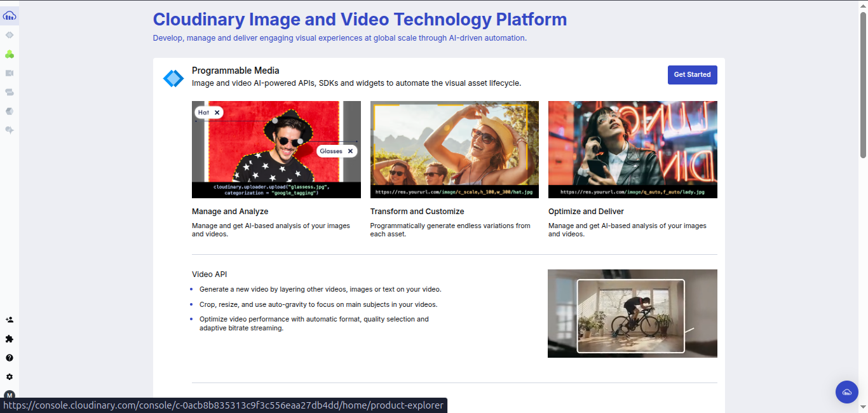This screenshot has height=413, width=868.
Task: Open the stacked rounded bars sidebar icon
Action: (10, 92)
